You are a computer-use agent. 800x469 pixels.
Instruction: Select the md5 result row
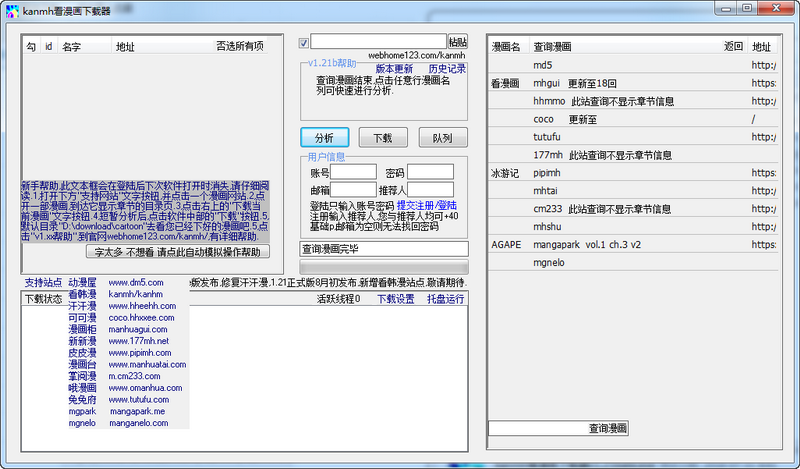point(633,65)
